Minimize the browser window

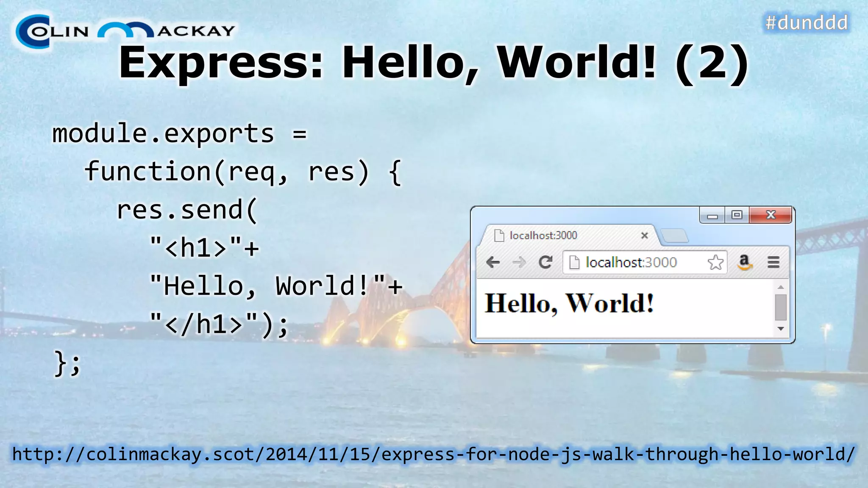click(712, 216)
